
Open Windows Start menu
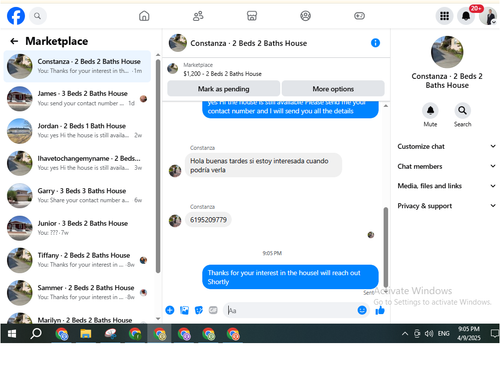[12, 334]
